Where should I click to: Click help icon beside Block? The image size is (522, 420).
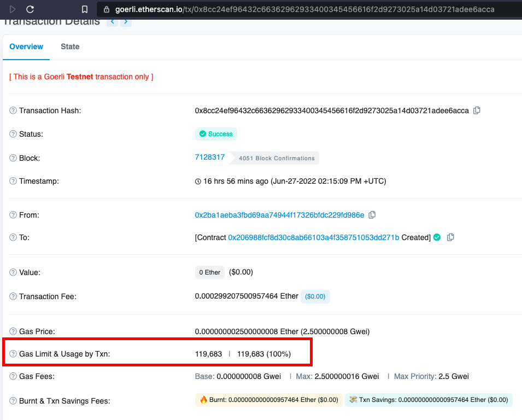click(13, 158)
